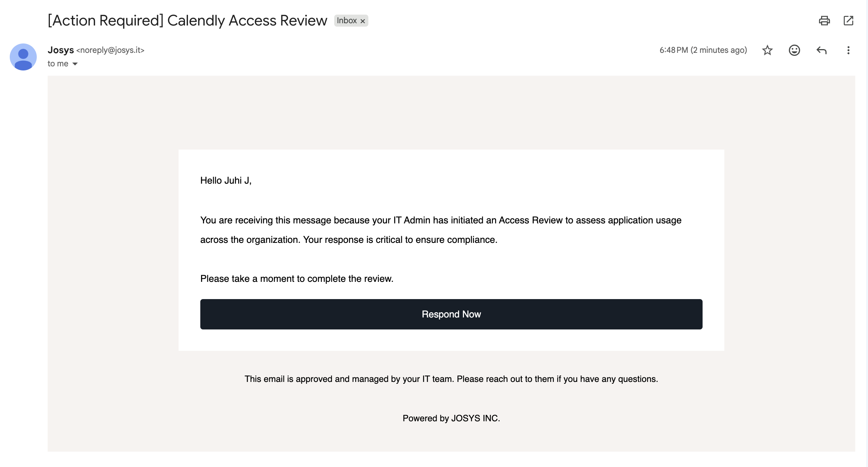Click the noreply@josys.it email address
This screenshot has height=467, width=868.
click(x=110, y=50)
